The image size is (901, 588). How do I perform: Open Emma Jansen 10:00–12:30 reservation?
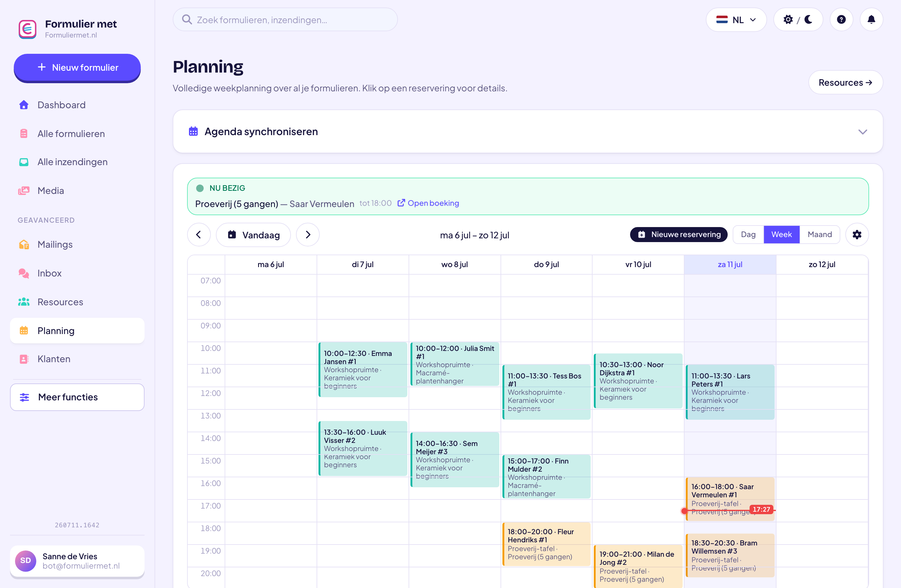click(x=363, y=370)
